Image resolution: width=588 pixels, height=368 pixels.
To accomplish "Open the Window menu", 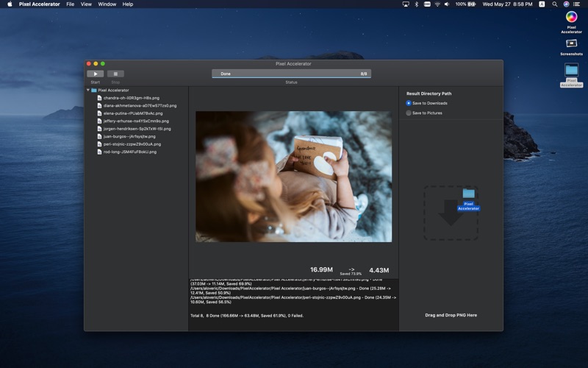I will tap(107, 4).
